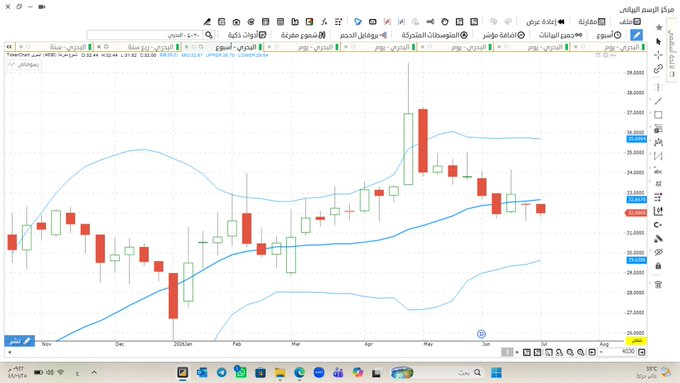Open Microsoft Edge from the taskbar
Screen dimensions: 680x383
[300, 373]
